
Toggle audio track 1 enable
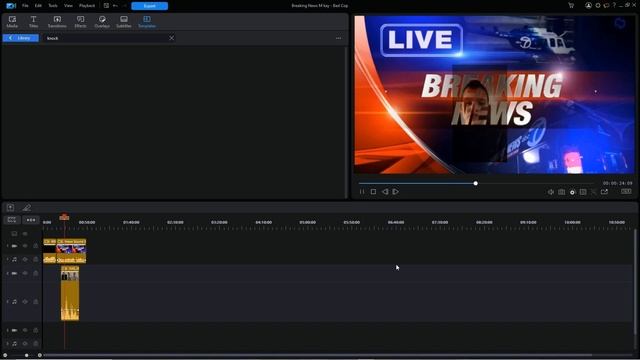tap(25, 259)
